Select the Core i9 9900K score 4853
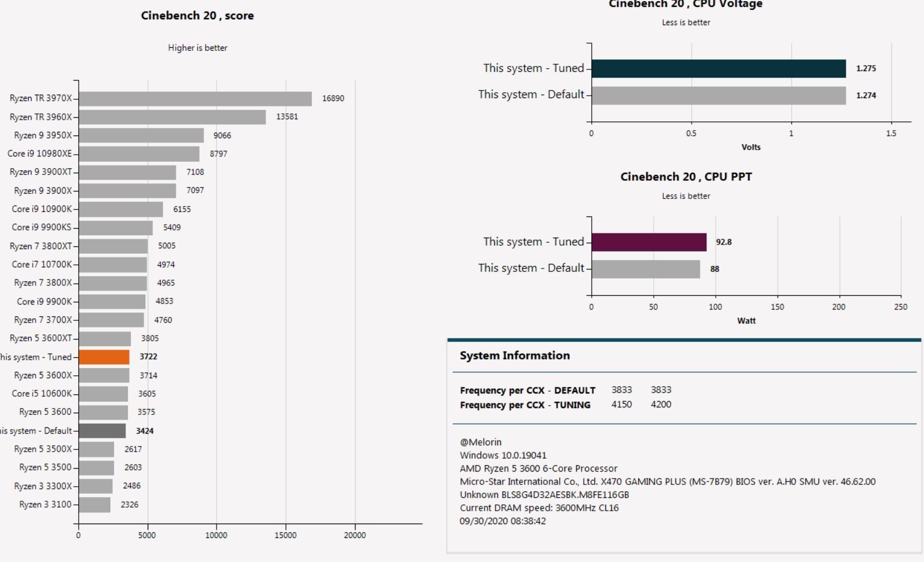Viewport: 924px width, 562px height. [164, 301]
